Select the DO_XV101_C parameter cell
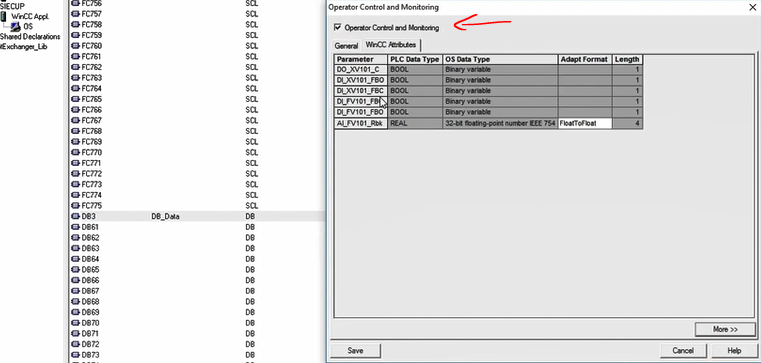Viewport: 761px width, 363px height. click(361, 70)
